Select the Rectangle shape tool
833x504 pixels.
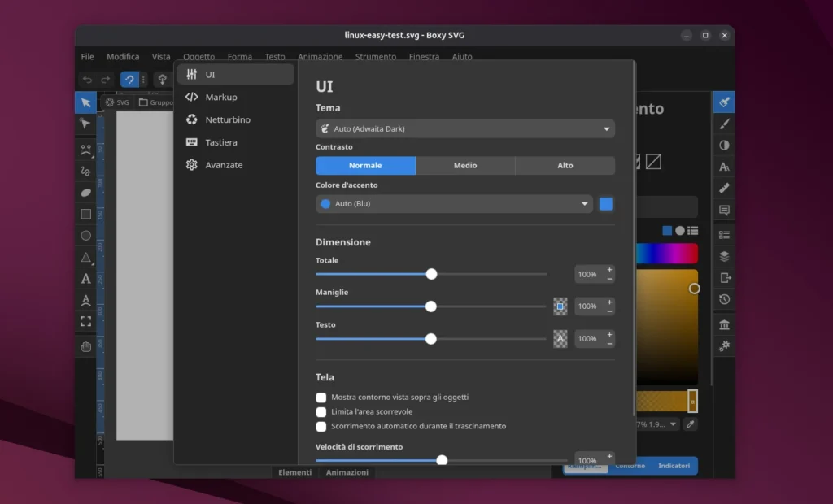coord(85,214)
